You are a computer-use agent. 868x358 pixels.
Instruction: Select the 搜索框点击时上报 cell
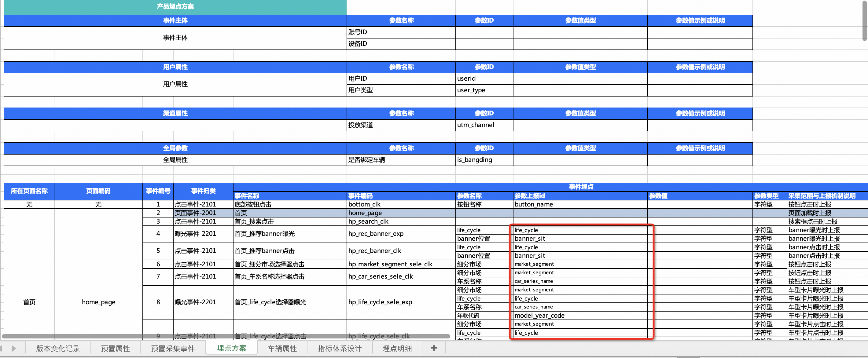(x=827, y=221)
